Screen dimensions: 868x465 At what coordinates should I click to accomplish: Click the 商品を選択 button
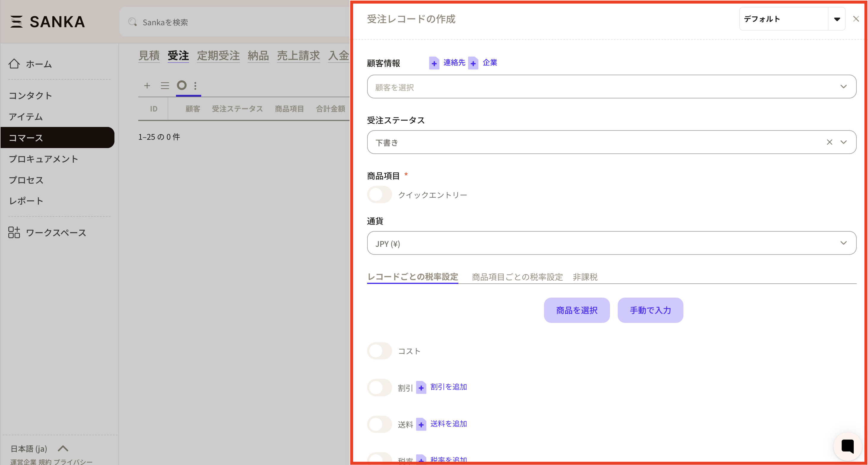click(x=576, y=310)
